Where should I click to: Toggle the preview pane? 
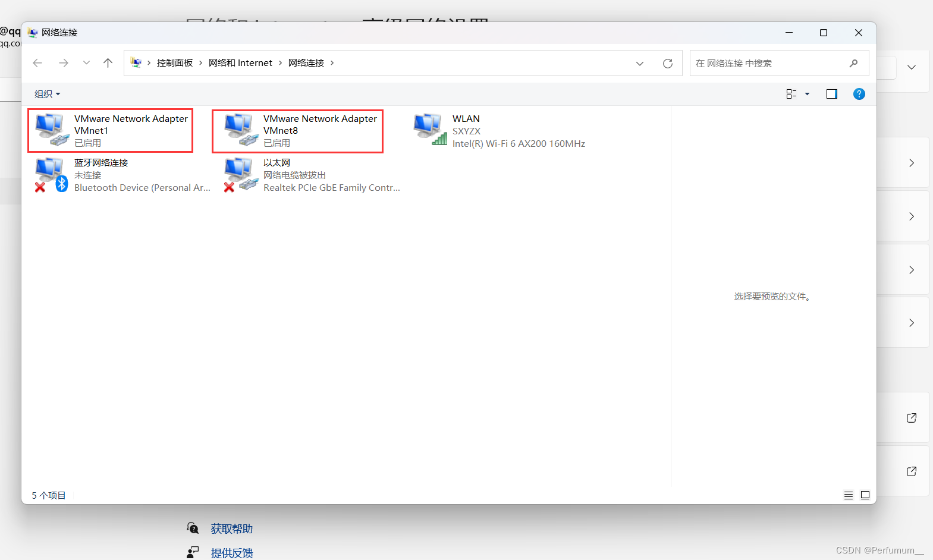coord(832,94)
